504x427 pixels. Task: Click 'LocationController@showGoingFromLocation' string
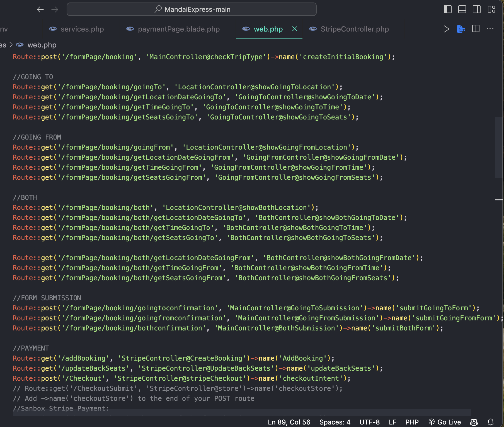click(x=266, y=147)
